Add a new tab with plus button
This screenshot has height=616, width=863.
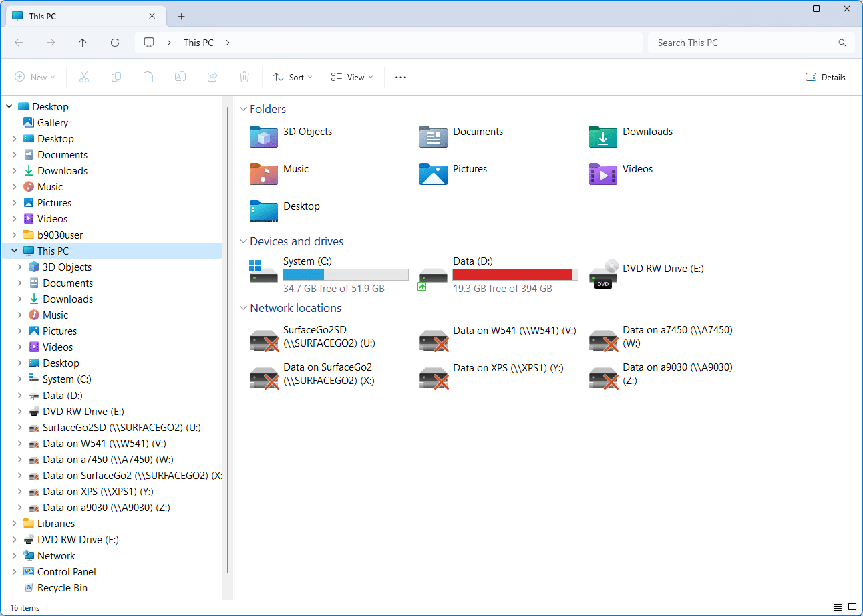pyautogui.click(x=181, y=16)
